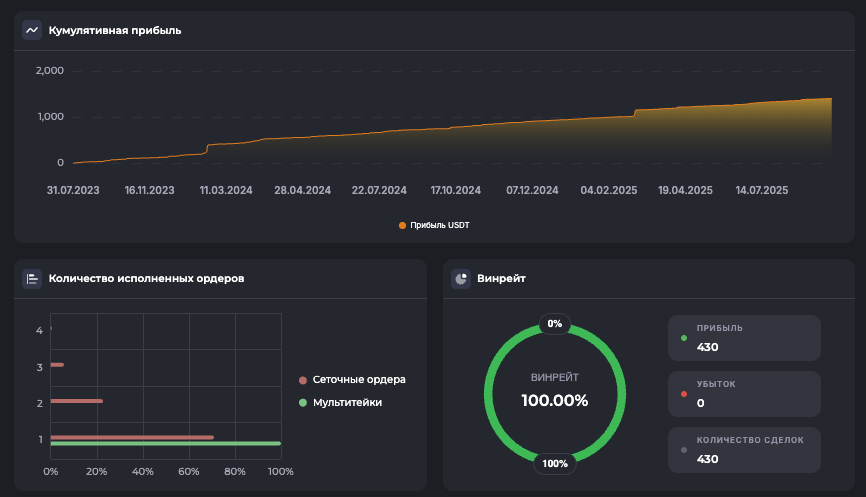Click the 100% badge below the winrate ring
Viewport: 866px width, 497px height.
(555, 463)
